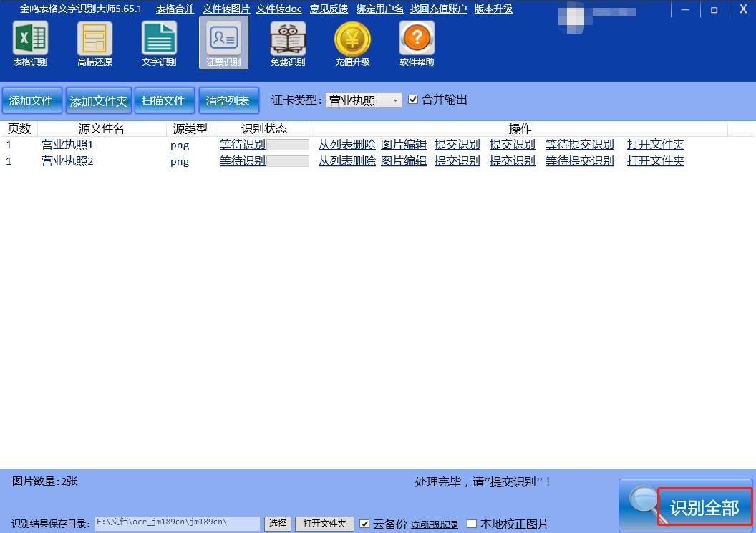Open the 版本升级 menu link
This screenshot has width=756, height=533.
coord(493,9)
